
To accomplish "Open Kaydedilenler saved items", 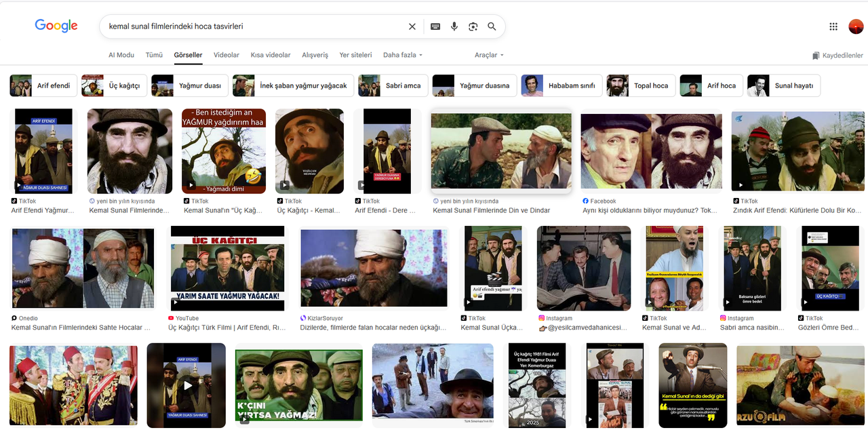I will [x=837, y=56].
